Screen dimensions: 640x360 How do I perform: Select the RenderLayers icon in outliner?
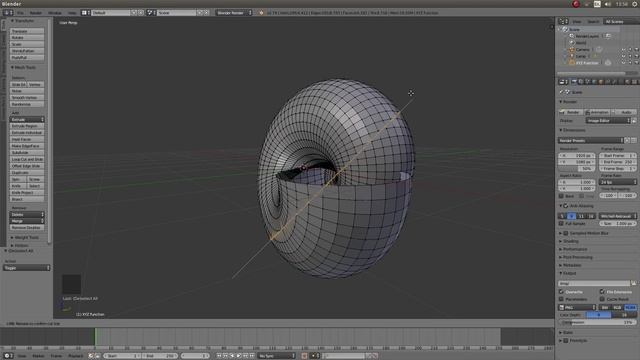(x=572, y=36)
